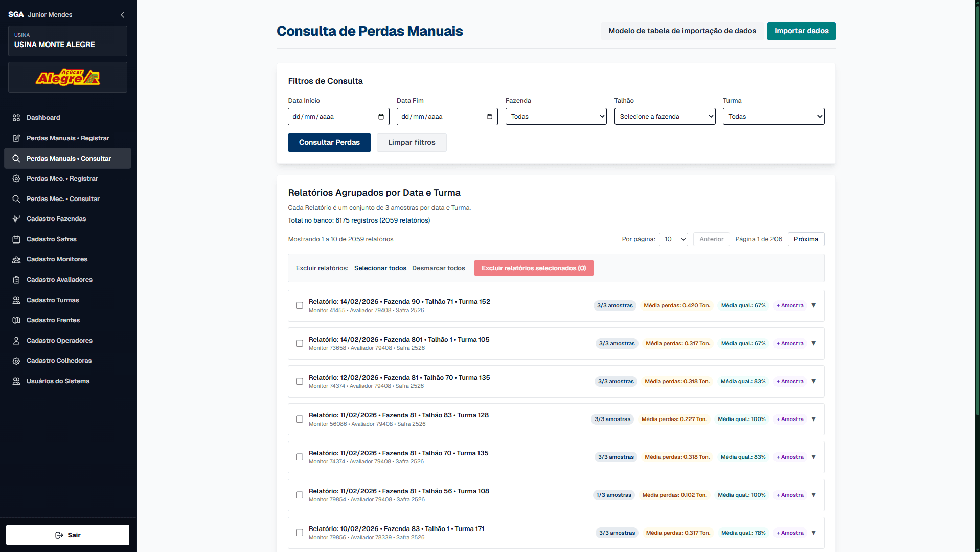Viewport: 980px width, 552px height.
Task: Click the Consultar Perdas button
Action: click(x=329, y=143)
